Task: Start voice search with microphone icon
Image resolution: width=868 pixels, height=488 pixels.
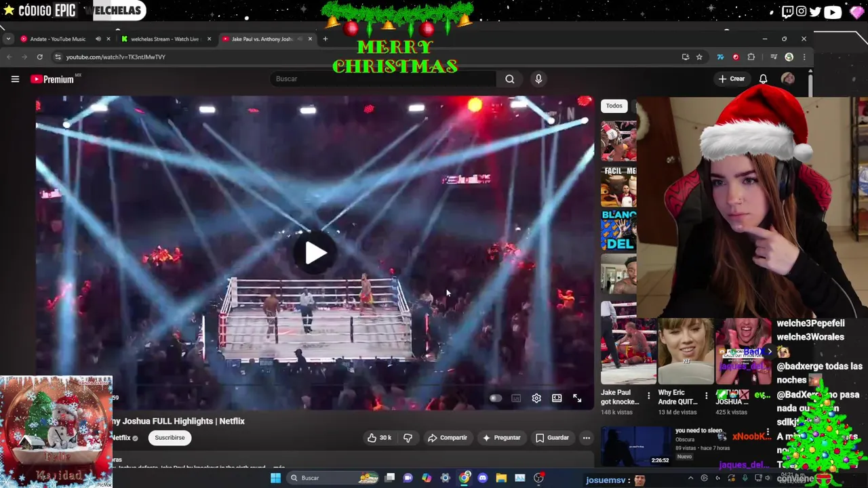Action: pos(538,79)
